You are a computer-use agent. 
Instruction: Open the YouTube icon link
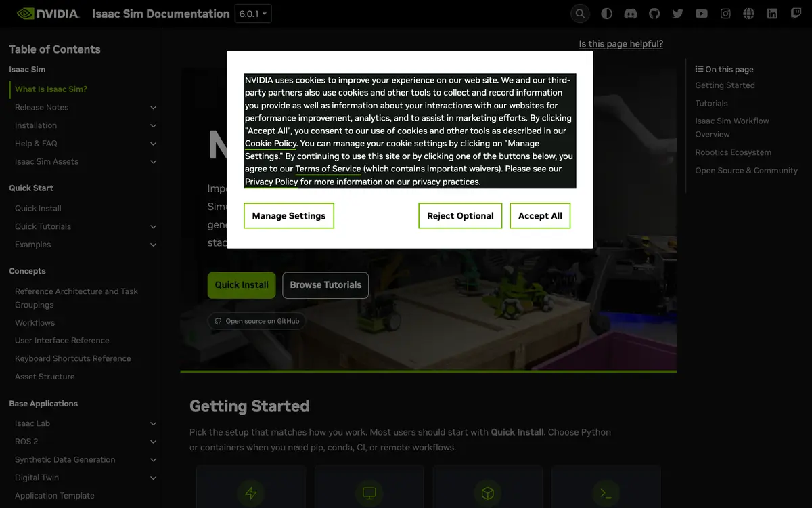[702, 14]
